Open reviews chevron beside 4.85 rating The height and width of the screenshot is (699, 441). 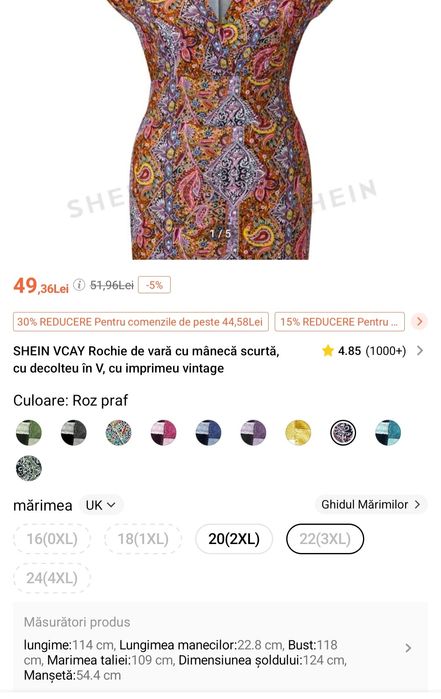420,351
